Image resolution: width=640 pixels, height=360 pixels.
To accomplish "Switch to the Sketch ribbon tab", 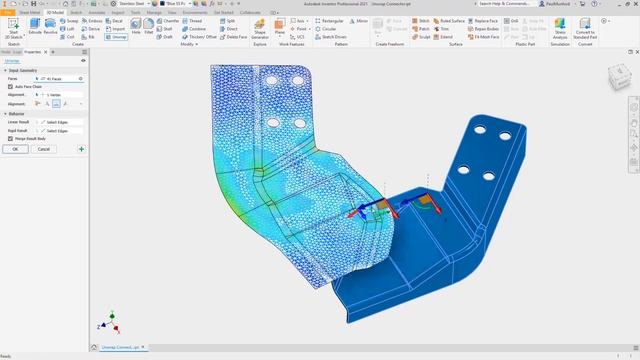I will (x=76, y=13).
